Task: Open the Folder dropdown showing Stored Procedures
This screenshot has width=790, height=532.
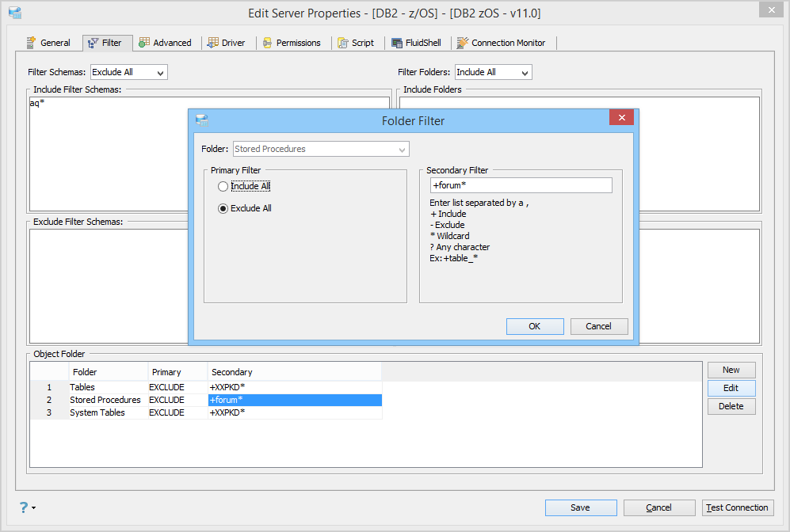Action: click(x=321, y=149)
